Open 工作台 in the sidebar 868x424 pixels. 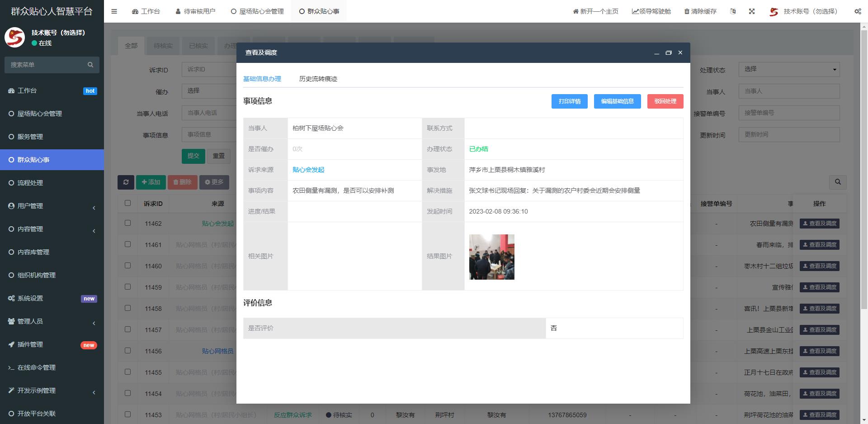[52, 91]
